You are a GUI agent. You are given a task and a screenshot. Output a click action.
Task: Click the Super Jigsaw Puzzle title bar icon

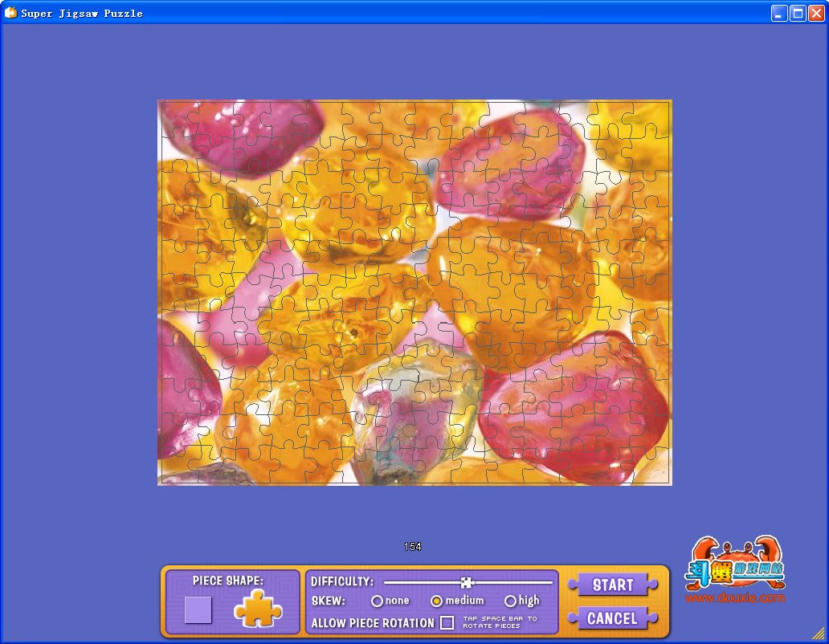click(x=10, y=13)
